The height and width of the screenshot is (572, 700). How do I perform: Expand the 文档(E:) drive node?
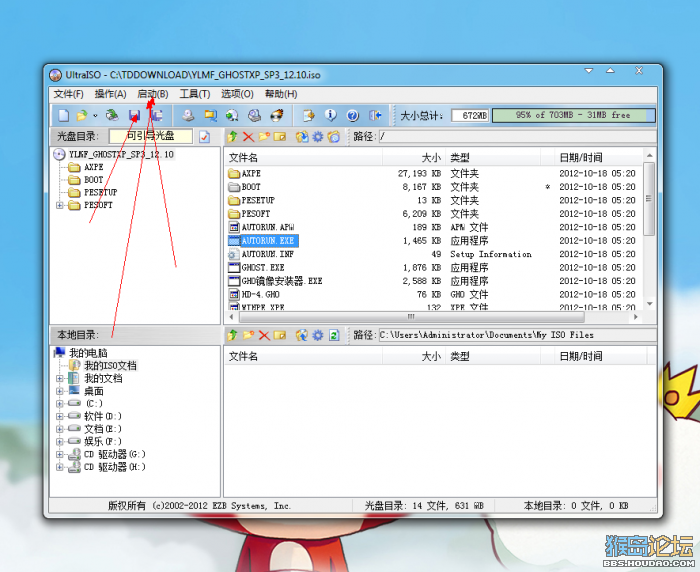[x=60, y=429]
